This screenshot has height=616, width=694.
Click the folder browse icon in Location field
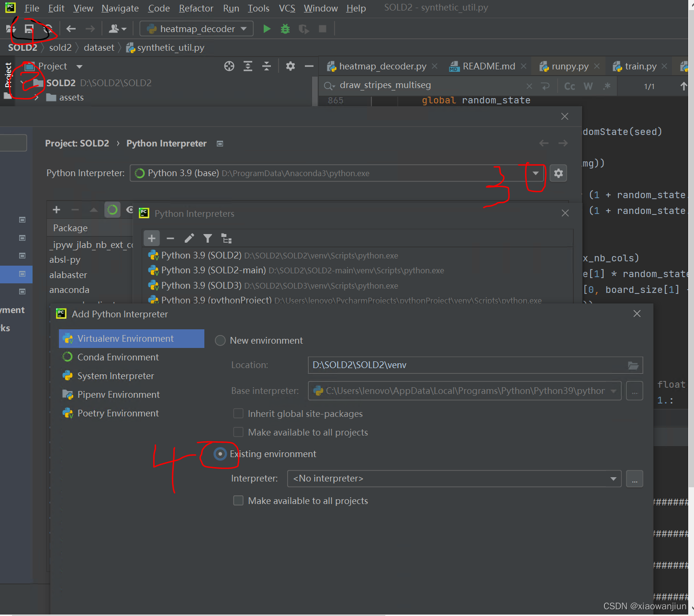(633, 365)
